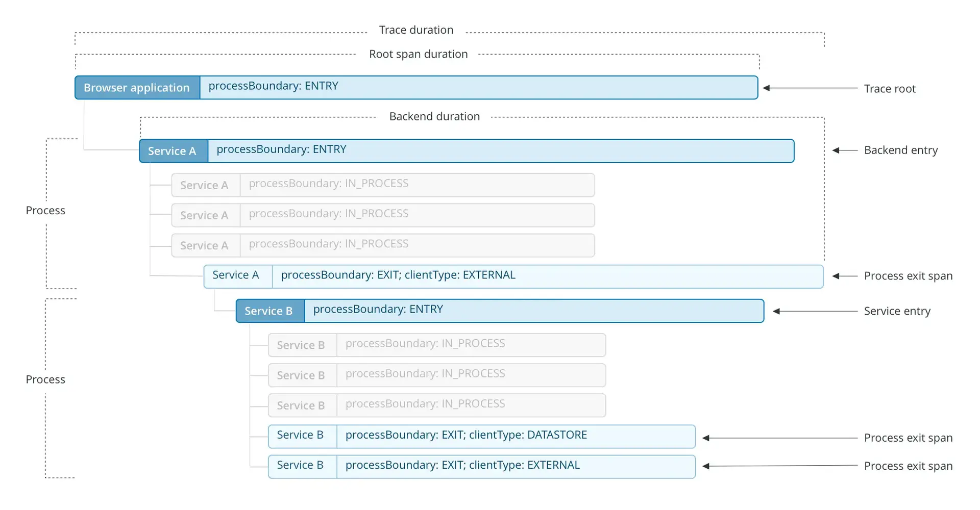Expand the Root span duration bracket
Image resolution: width=980 pixels, height=510 pixels.
pos(418,54)
